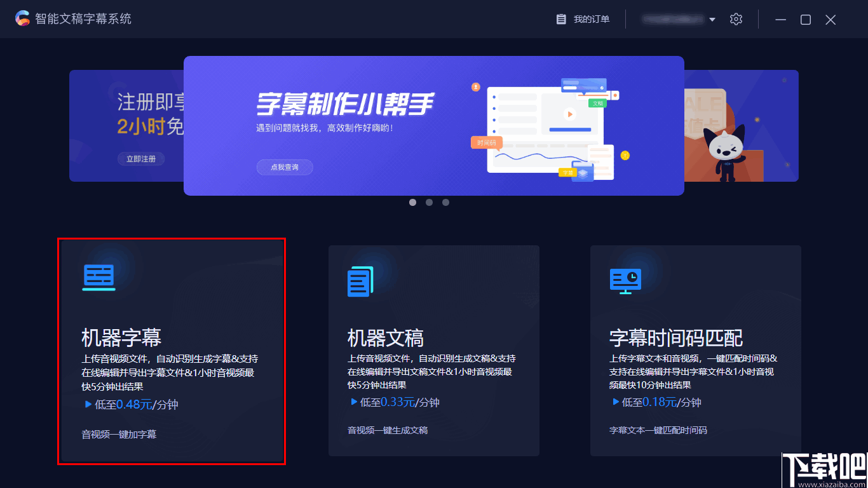Screen dimensions: 868x488
Task: Select the third carousel indicator dot
Action: pos(445,202)
